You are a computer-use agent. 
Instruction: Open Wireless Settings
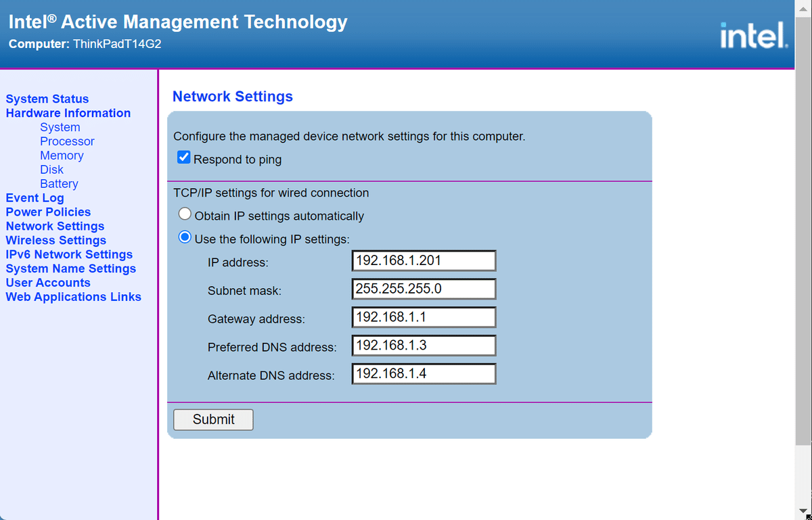(x=56, y=240)
